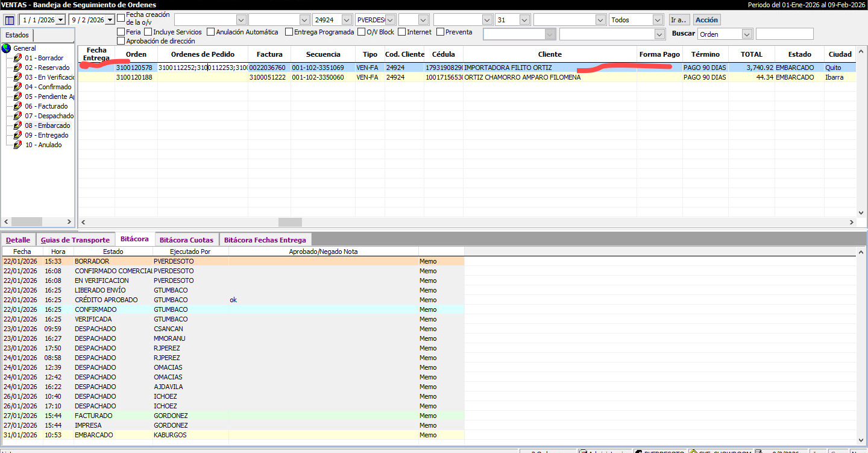Click the 09 - Entregado status icon

pos(17,135)
